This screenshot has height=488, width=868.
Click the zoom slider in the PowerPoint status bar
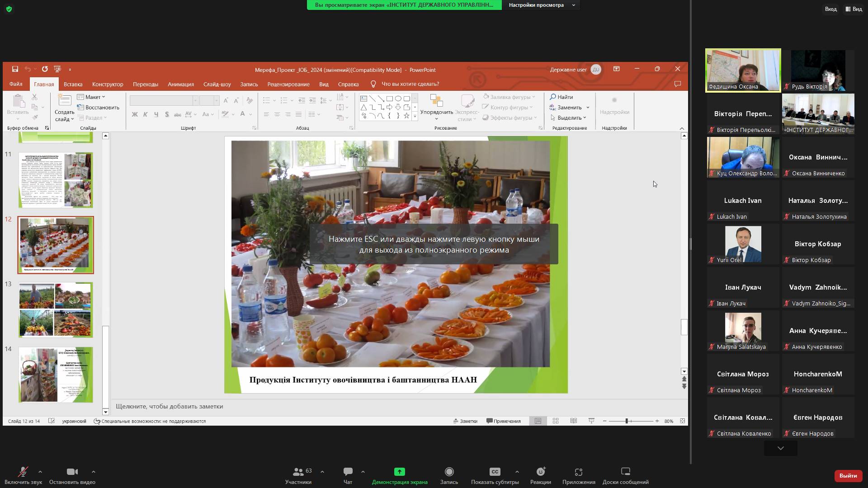tap(627, 421)
